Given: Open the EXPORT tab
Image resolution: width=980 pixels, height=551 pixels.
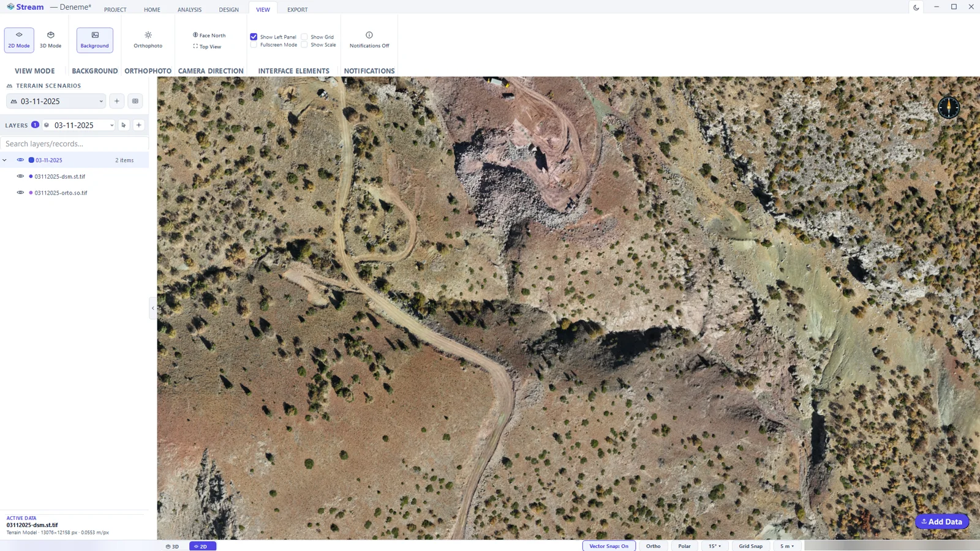Looking at the screenshot, I should coord(298,10).
